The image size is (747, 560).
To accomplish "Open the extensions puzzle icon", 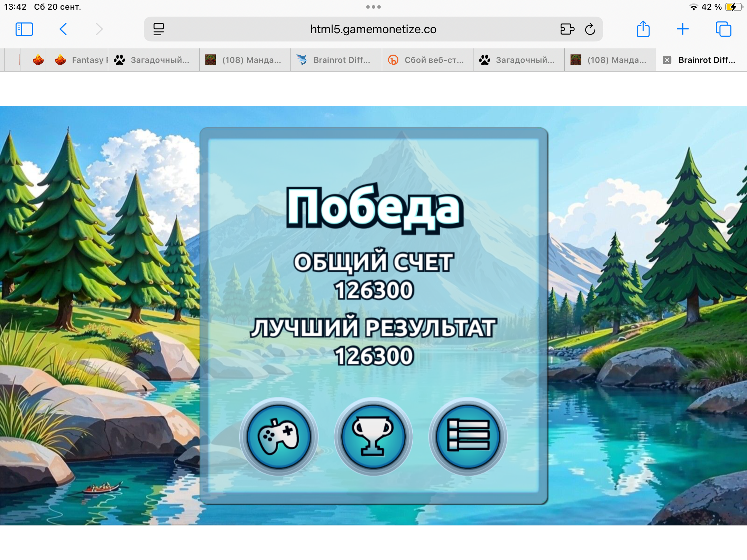I will 567,29.
